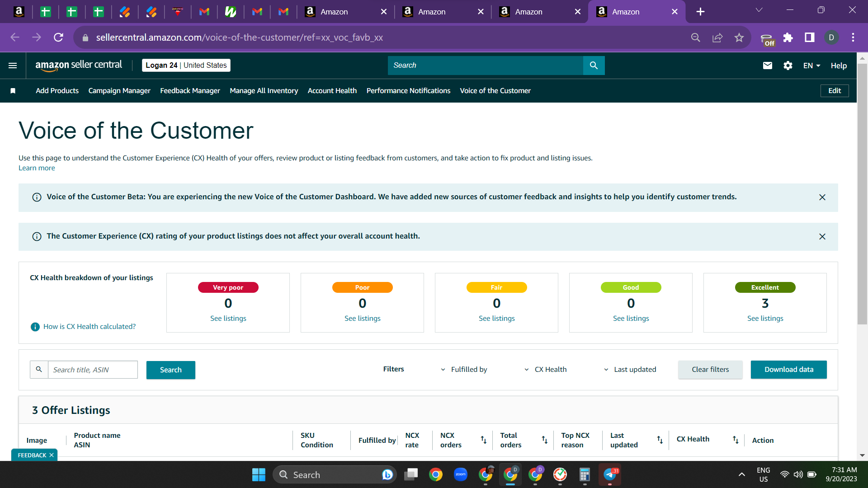Go back using browser back arrow

pyautogui.click(x=15, y=38)
